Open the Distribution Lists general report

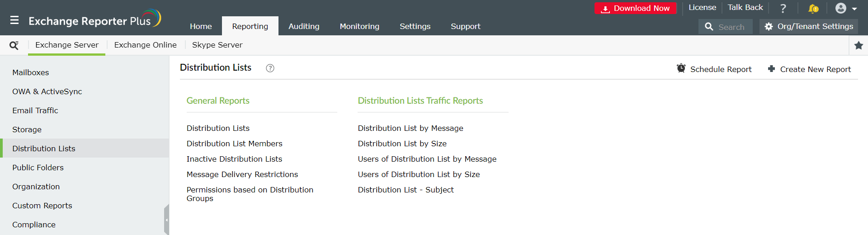pyautogui.click(x=218, y=128)
